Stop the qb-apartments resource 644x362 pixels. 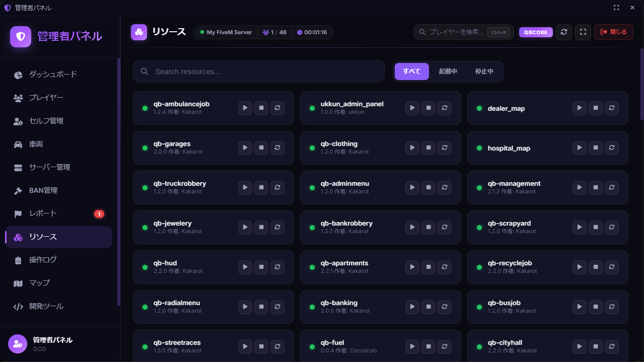pos(428,267)
